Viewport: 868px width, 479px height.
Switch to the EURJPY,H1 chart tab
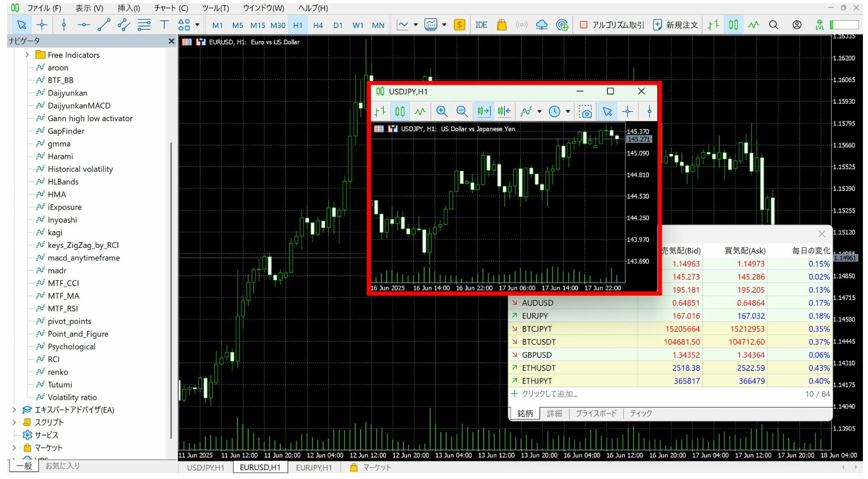pos(314,468)
